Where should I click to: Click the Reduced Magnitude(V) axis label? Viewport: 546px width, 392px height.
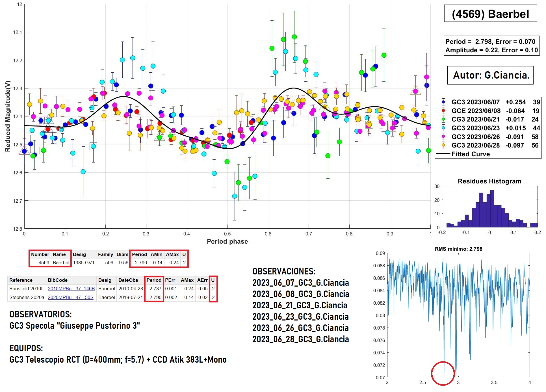pyautogui.click(x=8, y=116)
